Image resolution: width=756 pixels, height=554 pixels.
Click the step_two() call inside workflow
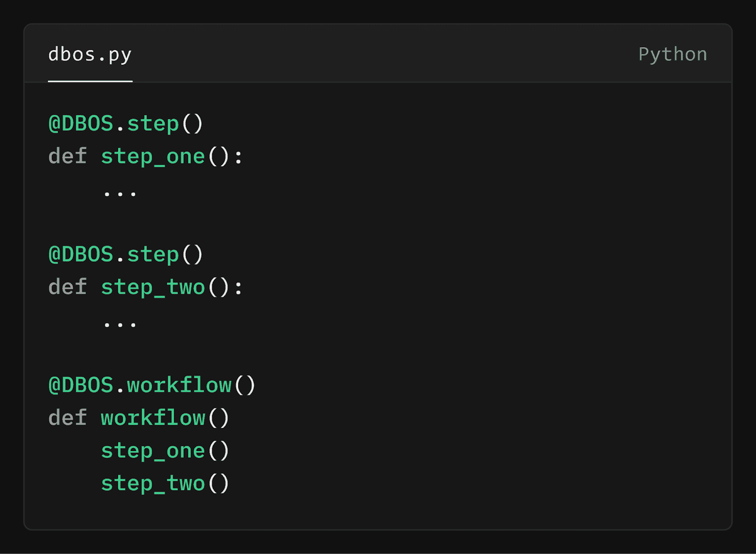pos(165,483)
